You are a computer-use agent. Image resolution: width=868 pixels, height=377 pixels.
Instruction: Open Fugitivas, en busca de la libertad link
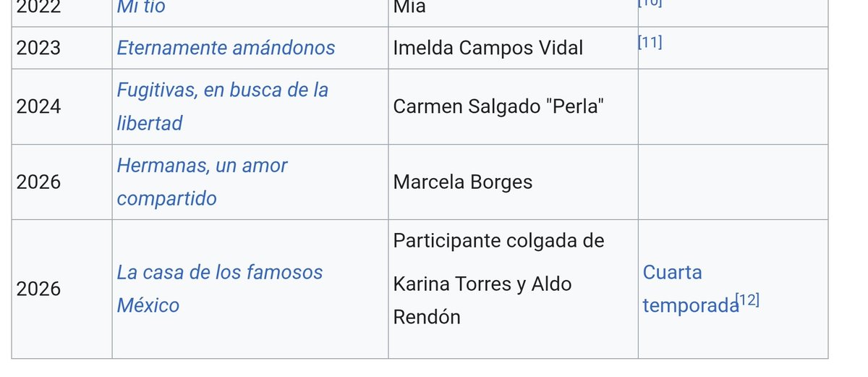tap(223, 106)
